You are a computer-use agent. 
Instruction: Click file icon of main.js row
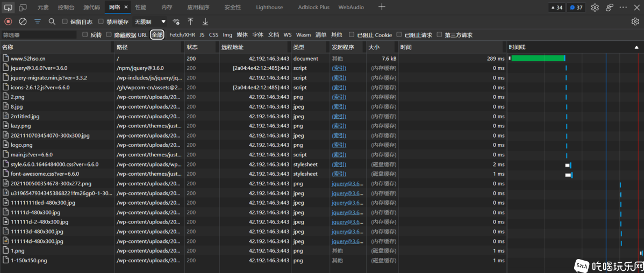pos(5,154)
